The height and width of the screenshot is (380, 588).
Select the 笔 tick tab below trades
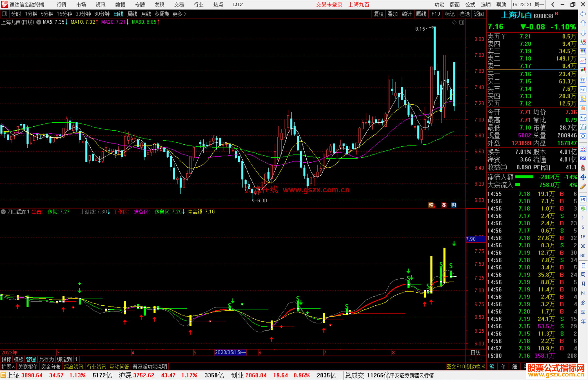pyautogui.click(x=492, y=367)
